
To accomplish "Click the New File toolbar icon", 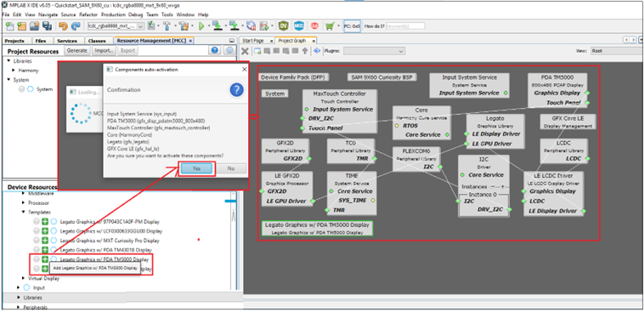I will pyautogui.click(x=9, y=26).
